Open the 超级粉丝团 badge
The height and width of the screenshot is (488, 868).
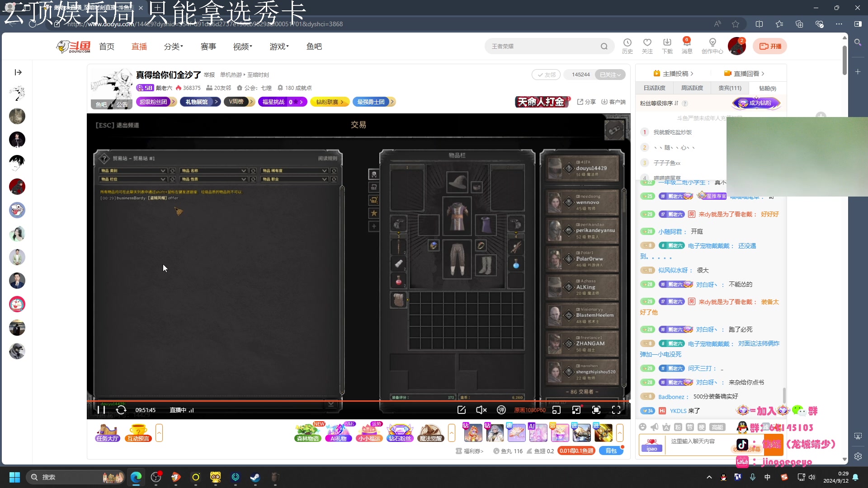[156, 102]
